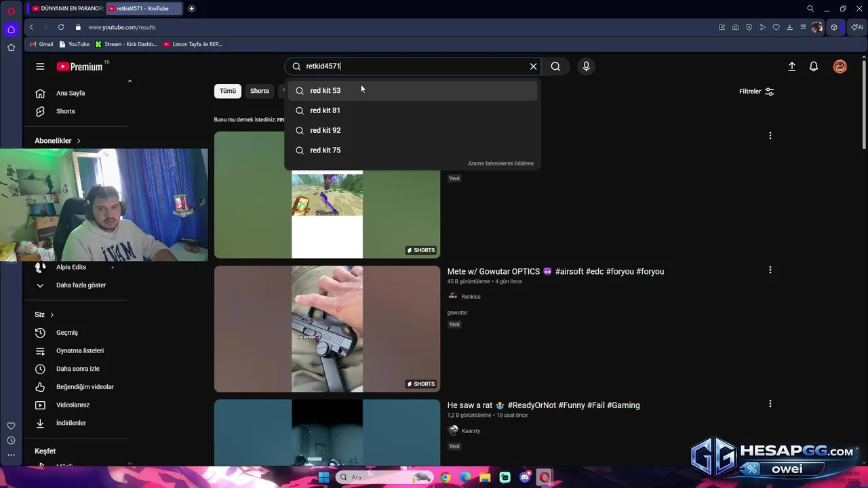Expand the Abonelikler section

tap(58, 141)
